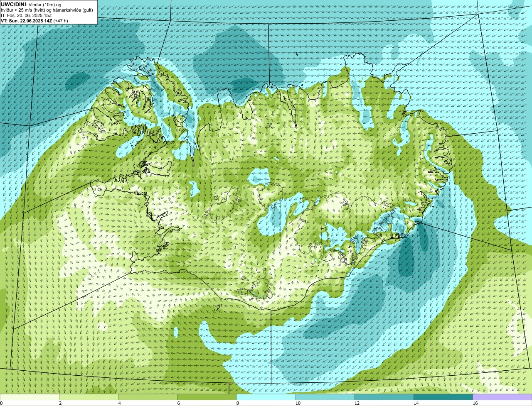Click the '4' legend scale label

(120, 403)
